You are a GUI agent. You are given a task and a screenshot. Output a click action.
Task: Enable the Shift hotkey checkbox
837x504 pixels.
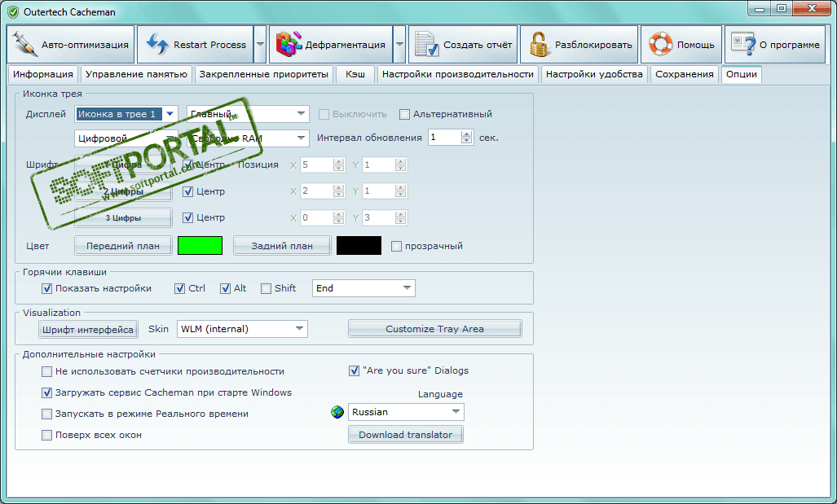(x=266, y=288)
